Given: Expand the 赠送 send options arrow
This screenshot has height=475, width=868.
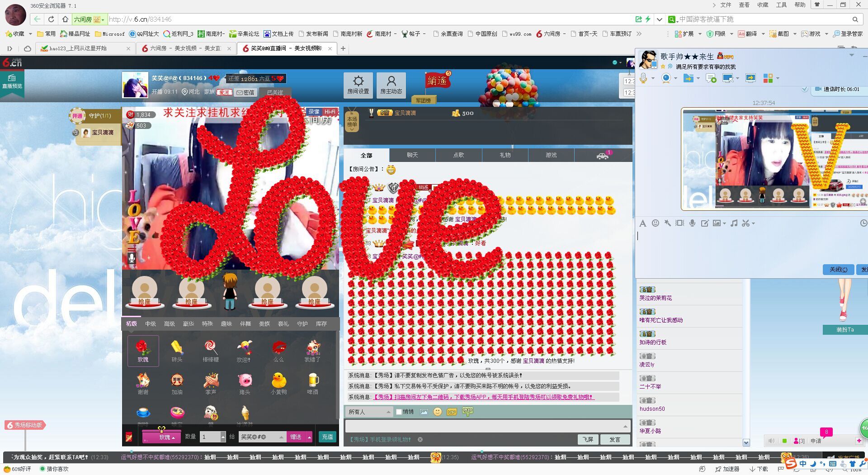Looking at the screenshot, I should point(309,437).
